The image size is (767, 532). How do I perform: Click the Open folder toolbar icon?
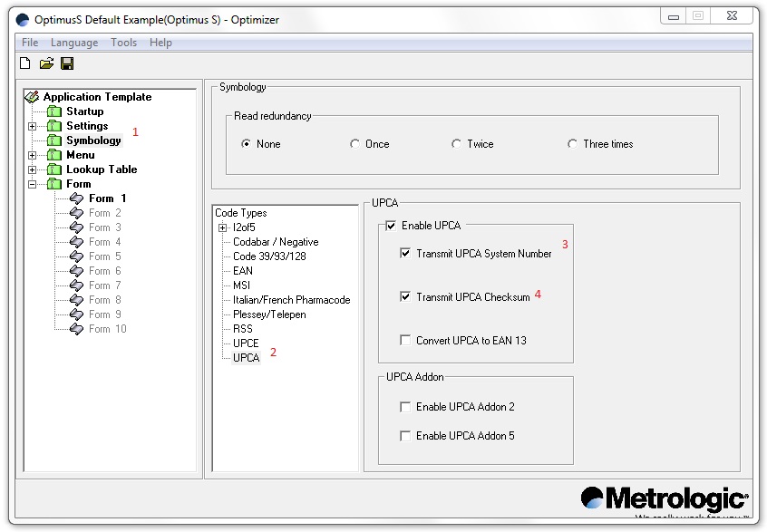coord(46,63)
